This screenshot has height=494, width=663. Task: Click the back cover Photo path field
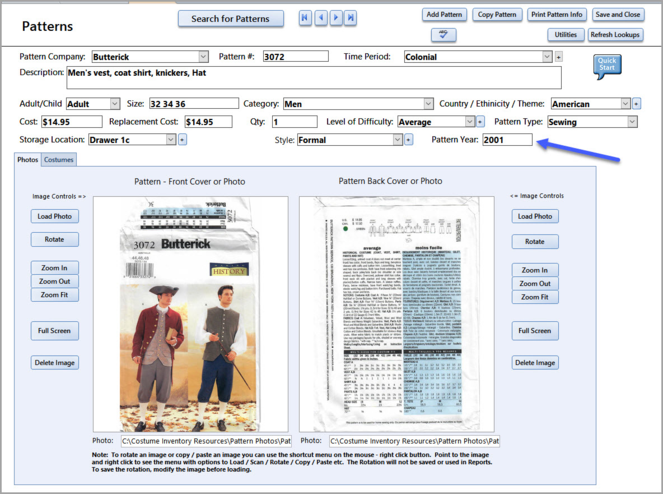(414, 441)
